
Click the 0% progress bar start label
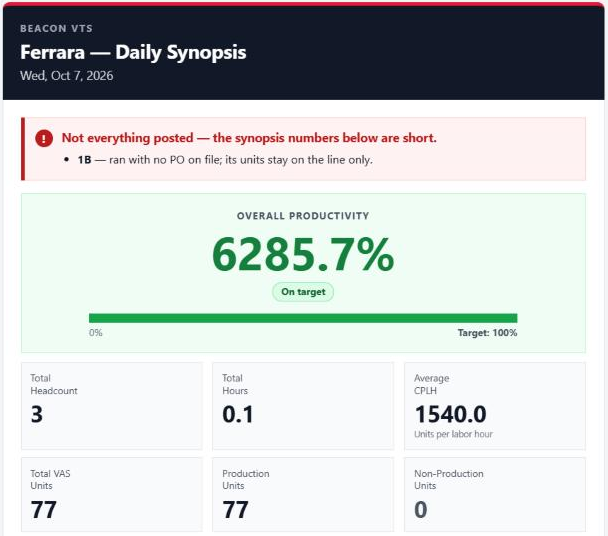coord(96,333)
